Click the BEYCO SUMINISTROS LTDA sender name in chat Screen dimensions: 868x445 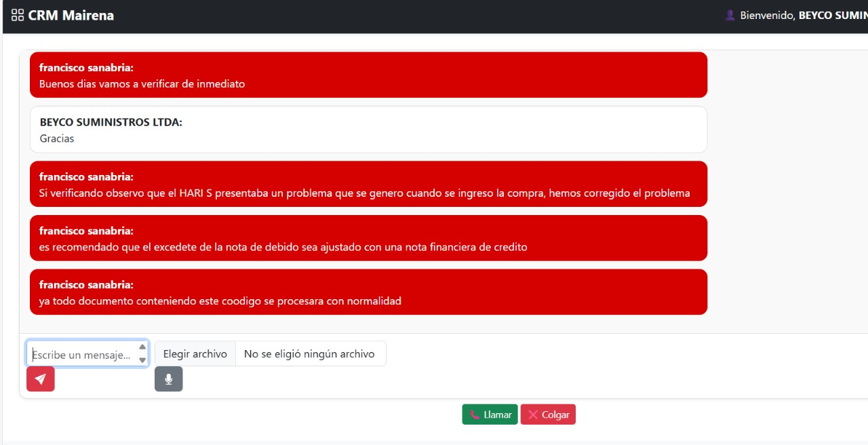(111, 122)
